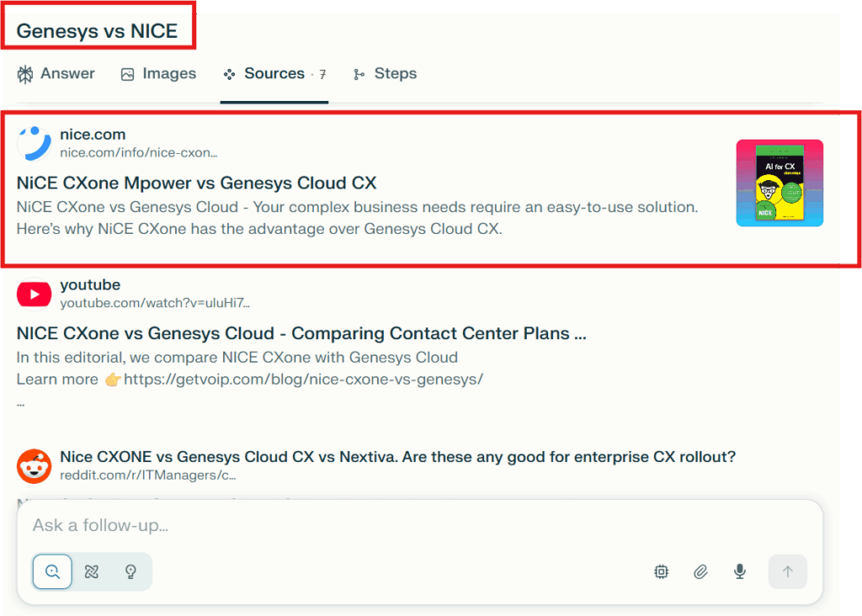Click the Steps tab branch icon
Screen dimensions: 862x616
[x=359, y=75]
